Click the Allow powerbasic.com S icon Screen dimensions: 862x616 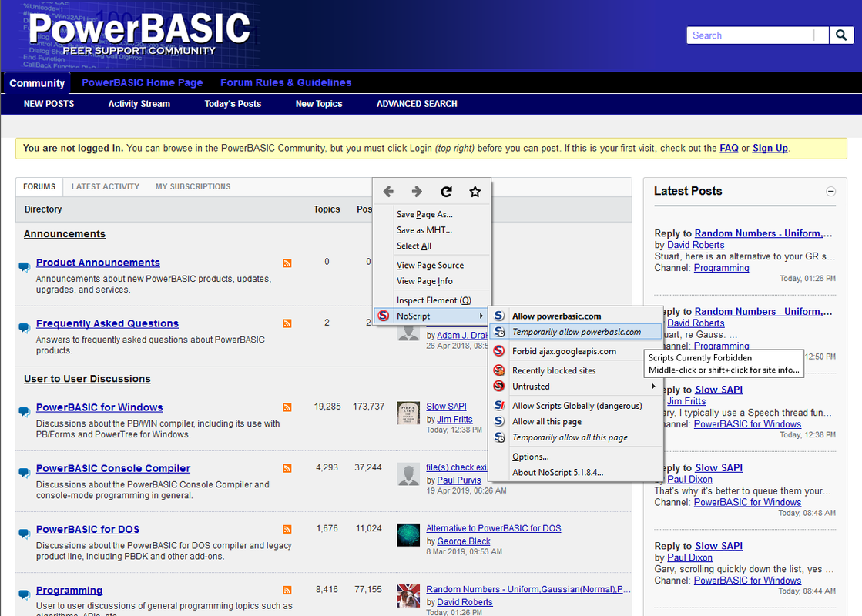pyautogui.click(x=499, y=316)
